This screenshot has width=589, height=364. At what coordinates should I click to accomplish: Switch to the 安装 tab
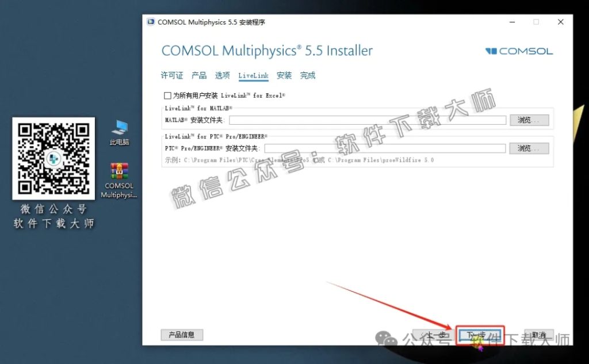click(283, 75)
